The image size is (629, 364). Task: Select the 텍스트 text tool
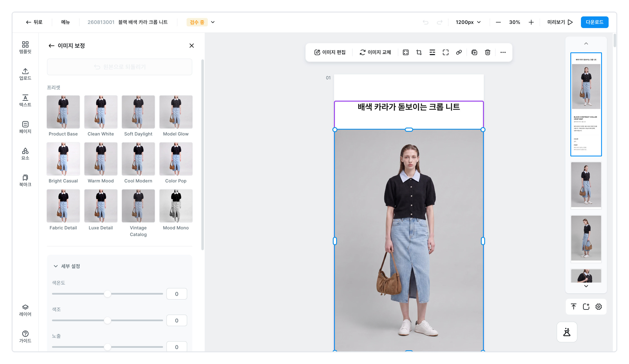coord(25,101)
